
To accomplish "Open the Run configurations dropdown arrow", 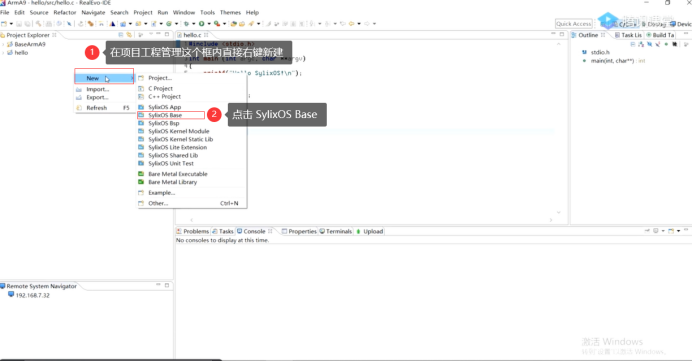I will click(209, 24).
